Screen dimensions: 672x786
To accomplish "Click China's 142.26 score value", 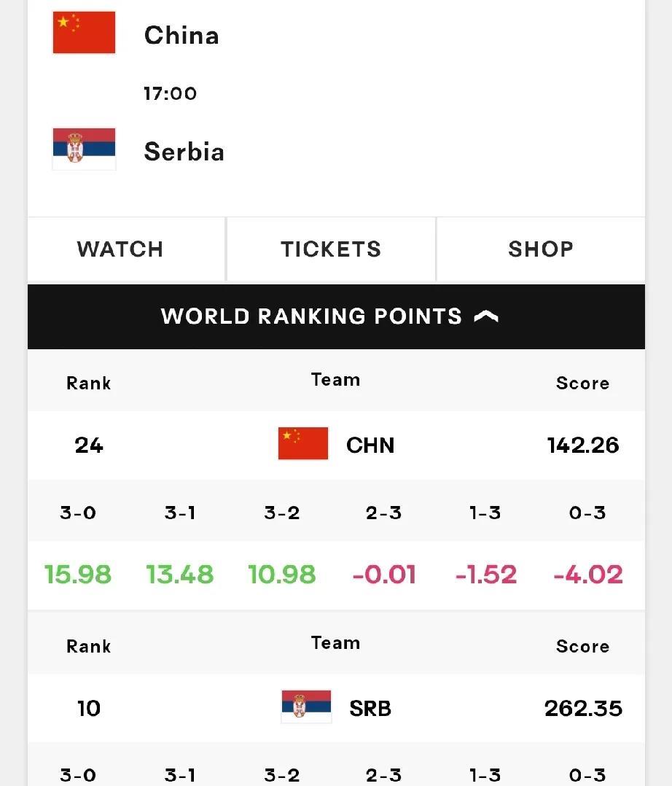I will 583,445.
